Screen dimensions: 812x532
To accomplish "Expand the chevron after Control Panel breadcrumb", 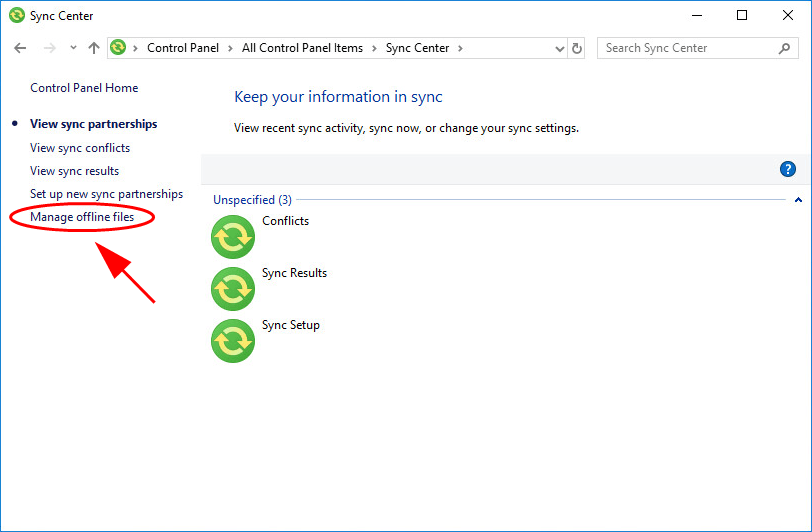I will click(x=229, y=49).
